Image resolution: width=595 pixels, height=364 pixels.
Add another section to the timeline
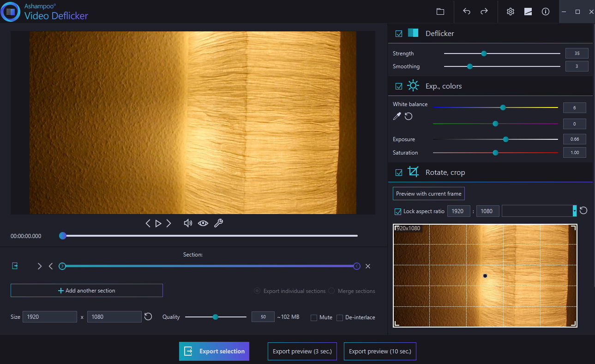pyautogui.click(x=87, y=291)
